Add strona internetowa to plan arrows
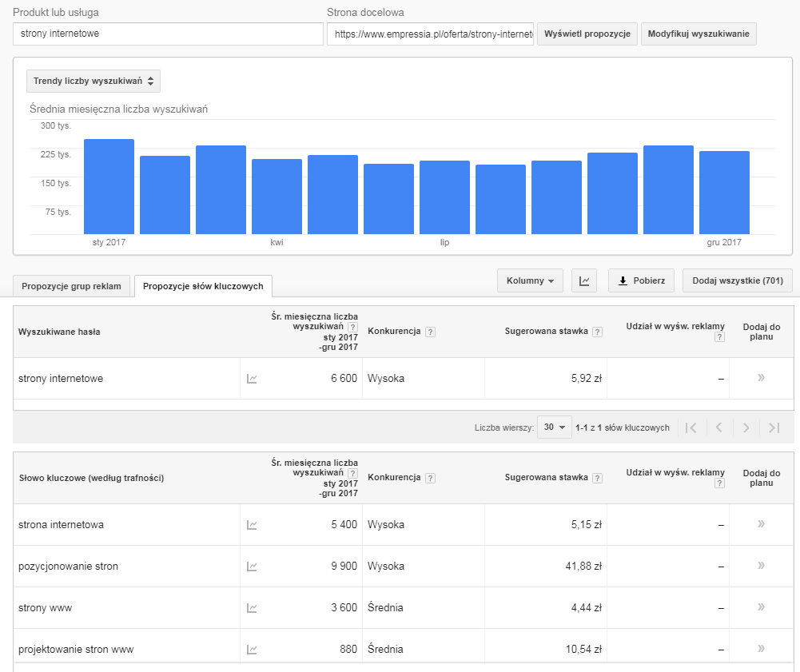The height and width of the screenshot is (672, 800). point(761,524)
